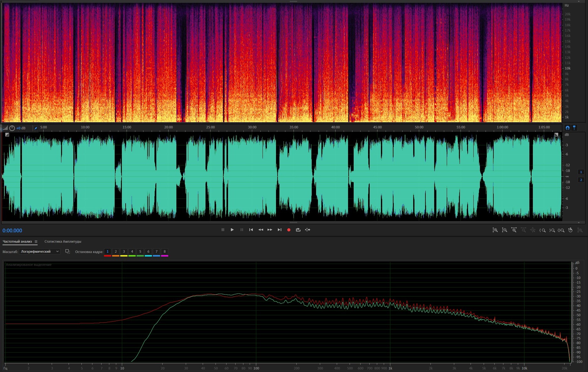The image size is (588, 372).
Task: Click the Fast Forward transport button
Action: (270, 230)
